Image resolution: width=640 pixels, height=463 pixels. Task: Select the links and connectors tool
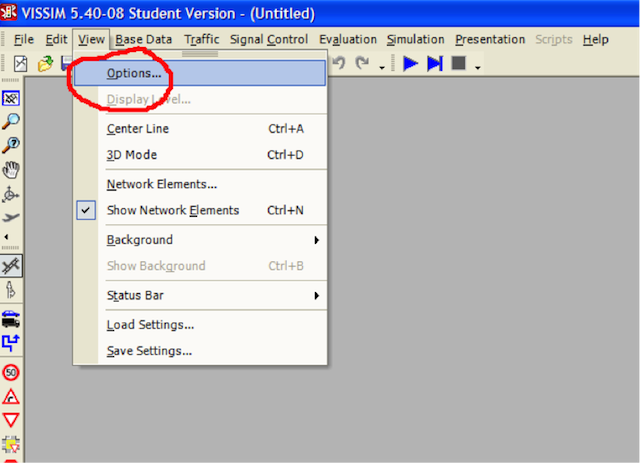point(12,265)
